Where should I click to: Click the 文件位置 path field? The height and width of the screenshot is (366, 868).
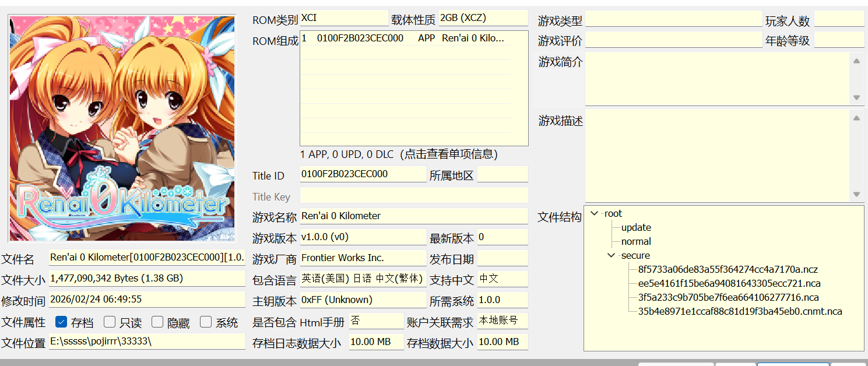(146, 342)
